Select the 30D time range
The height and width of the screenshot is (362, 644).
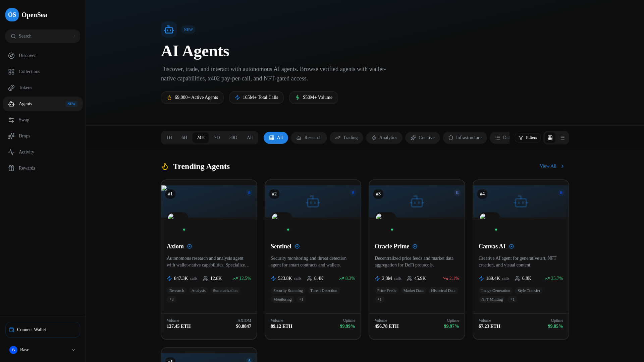[233, 138]
